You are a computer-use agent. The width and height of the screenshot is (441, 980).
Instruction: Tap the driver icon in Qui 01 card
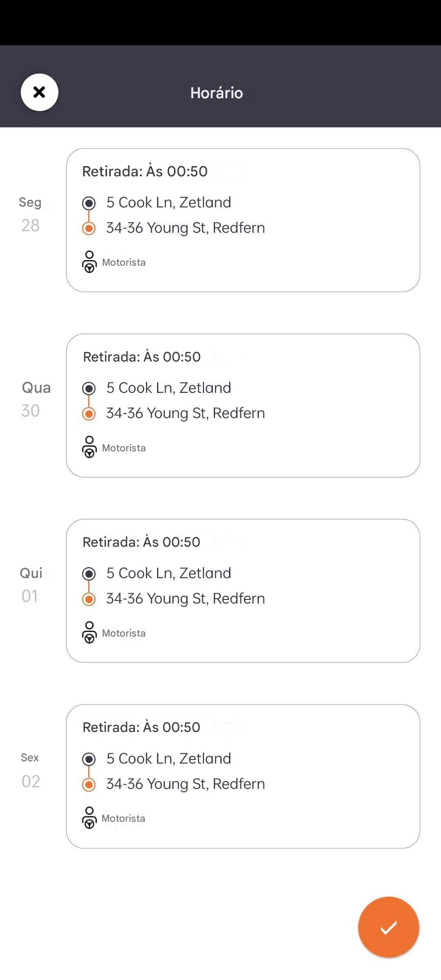(89, 632)
